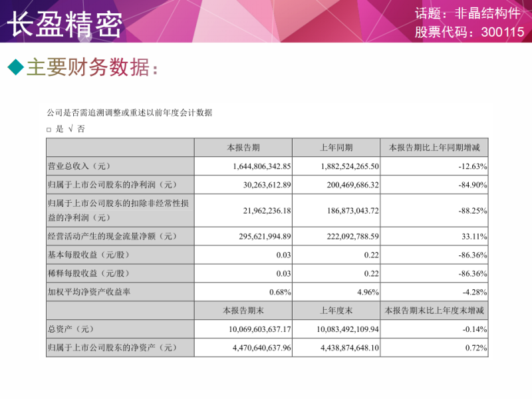Click the value 200,469,686.32
532x399 pixels.
[353, 185]
